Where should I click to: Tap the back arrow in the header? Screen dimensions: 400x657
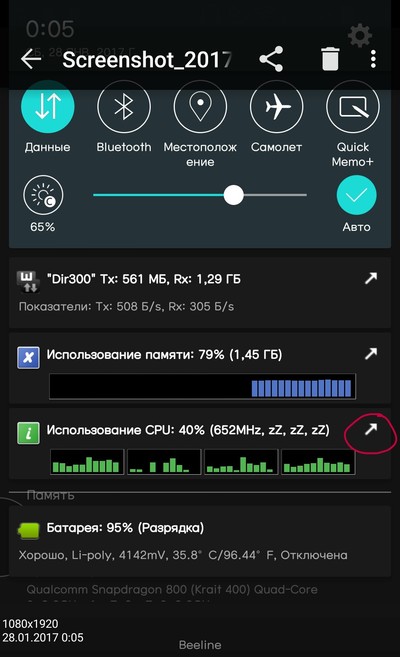click(31, 59)
